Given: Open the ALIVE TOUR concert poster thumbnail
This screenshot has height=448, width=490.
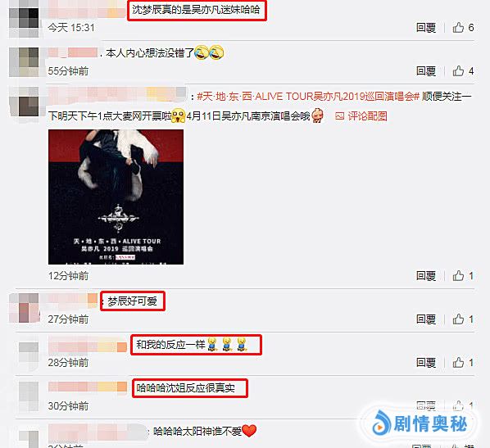Looking at the screenshot, I should click(x=116, y=197).
